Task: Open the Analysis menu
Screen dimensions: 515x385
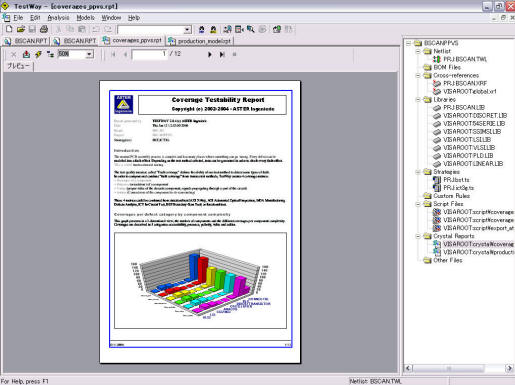Action: 58,18
